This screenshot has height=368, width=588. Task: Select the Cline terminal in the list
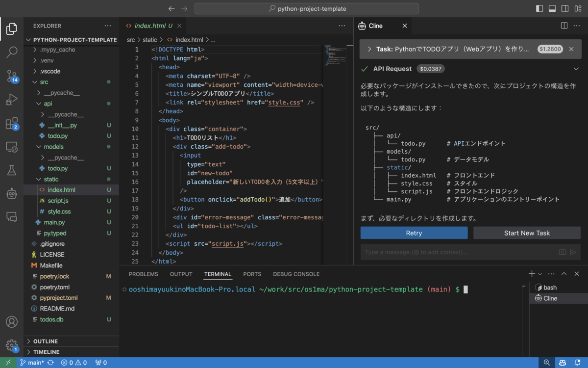coord(558,298)
